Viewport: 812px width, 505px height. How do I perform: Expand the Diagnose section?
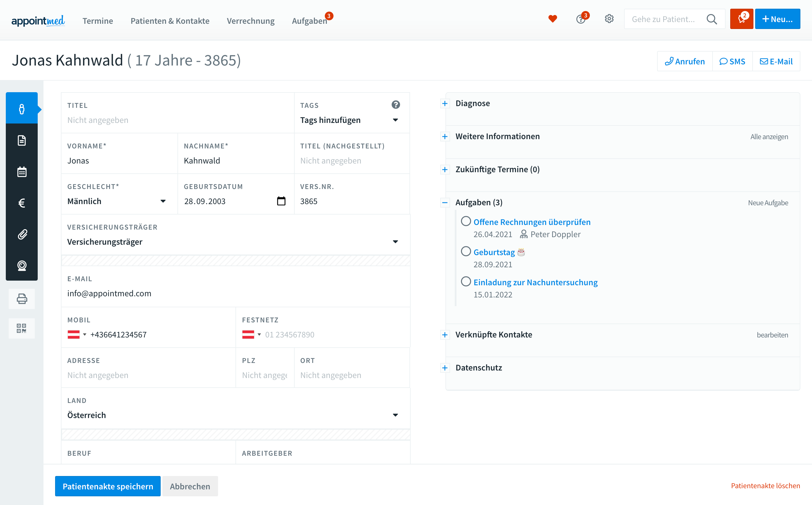click(445, 103)
